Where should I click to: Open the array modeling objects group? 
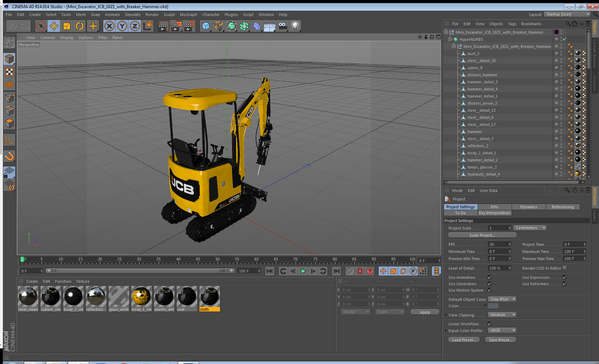point(244,26)
